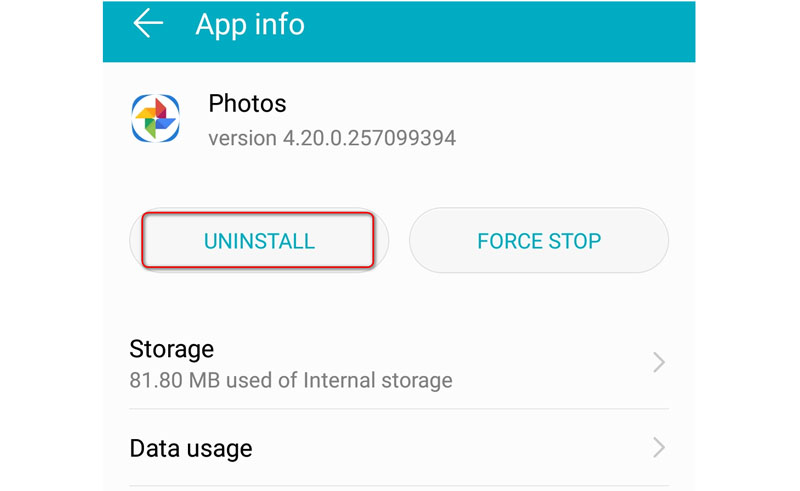Tap the back arrow in header
Viewport: 800px width, 491px height.
tap(148, 24)
